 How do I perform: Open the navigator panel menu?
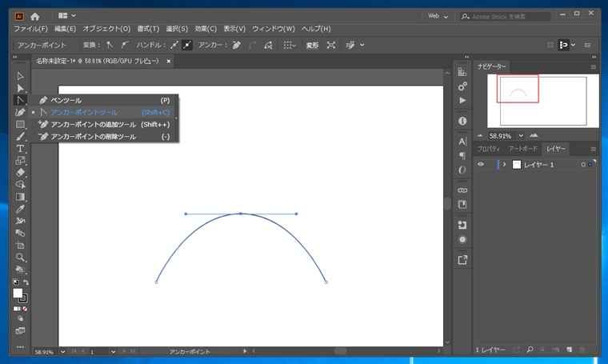tap(594, 66)
